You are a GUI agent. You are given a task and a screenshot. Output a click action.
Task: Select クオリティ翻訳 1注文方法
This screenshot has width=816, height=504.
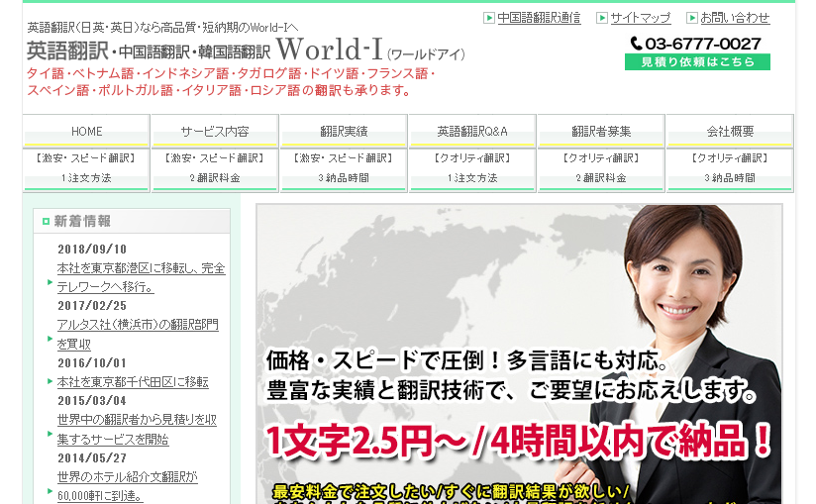coord(472,169)
